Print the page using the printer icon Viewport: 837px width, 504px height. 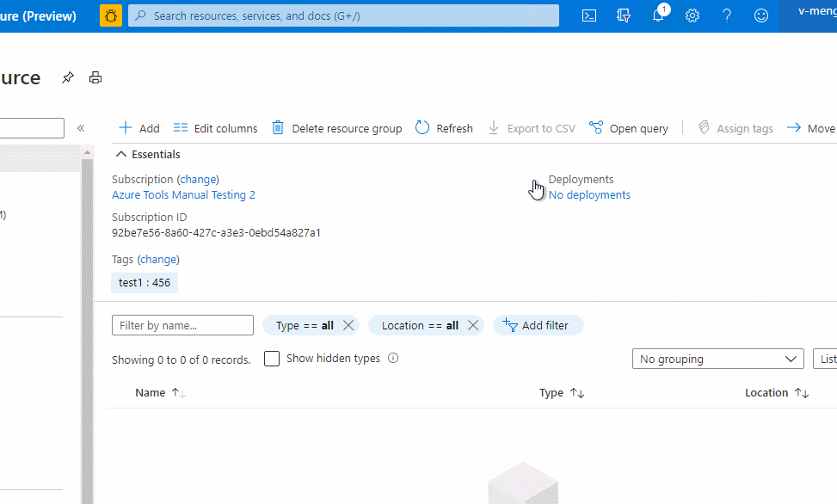click(95, 77)
